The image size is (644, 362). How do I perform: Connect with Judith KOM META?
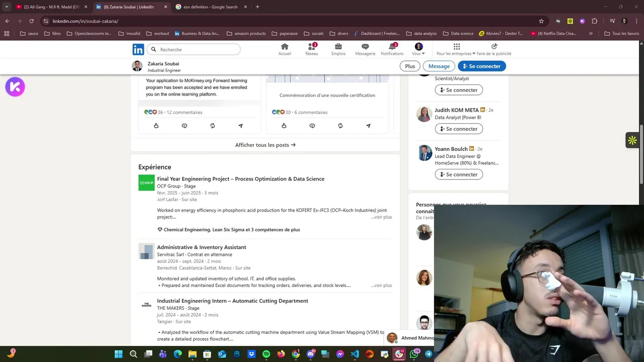pos(459,129)
